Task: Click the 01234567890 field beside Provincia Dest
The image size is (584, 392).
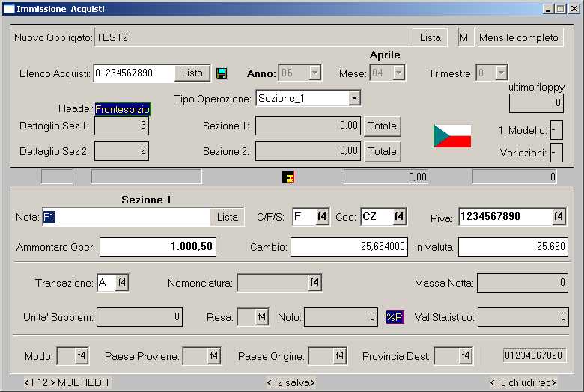Action: pyautogui.click(x=534, y=355)
